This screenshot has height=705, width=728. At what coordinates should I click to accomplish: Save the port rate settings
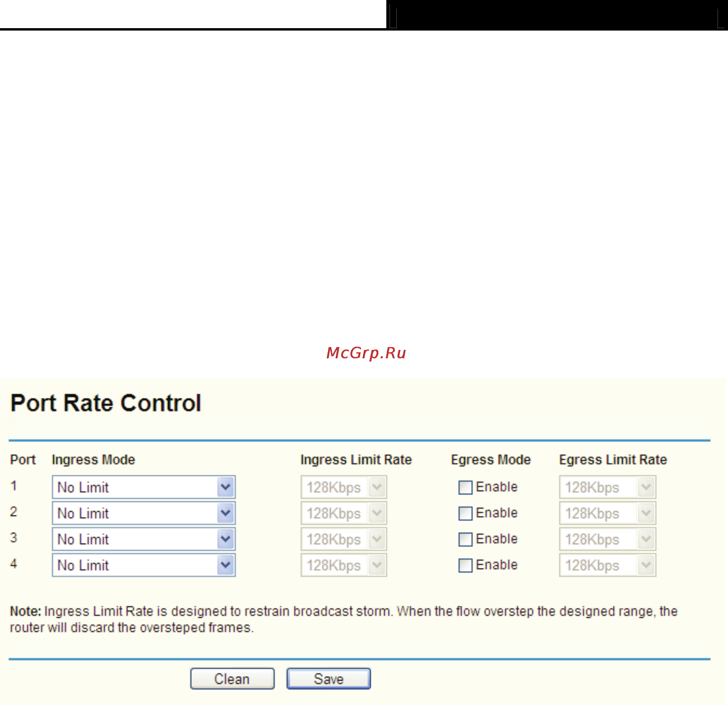(x=328, y=679)
